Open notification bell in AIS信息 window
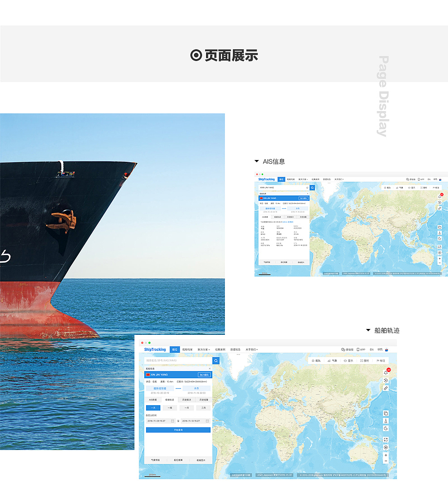Image resolution: width=448 pixels, height=489 pixels. pyautogui.click(x=439, y=196)
